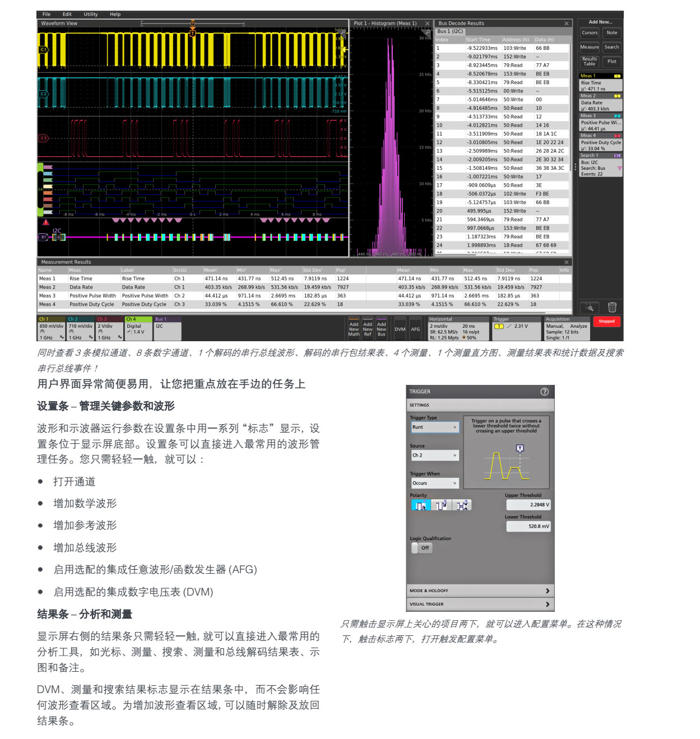
Task: Open the Source dropdown showing Ch 2
Action: [435, 456]
